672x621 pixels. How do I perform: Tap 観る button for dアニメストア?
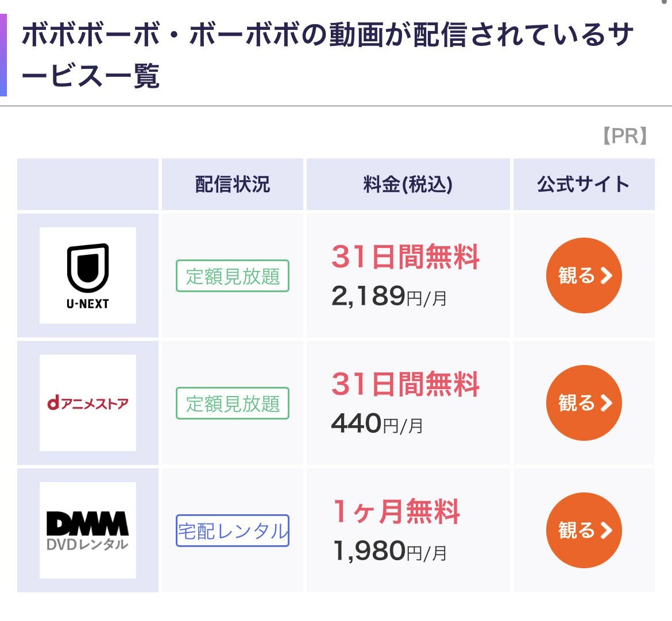(584, 402)
